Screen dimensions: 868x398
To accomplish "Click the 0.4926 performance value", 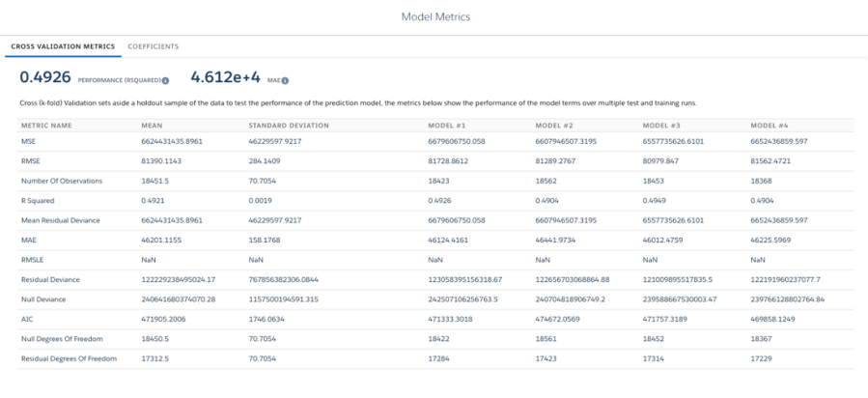I will [45, 78].
